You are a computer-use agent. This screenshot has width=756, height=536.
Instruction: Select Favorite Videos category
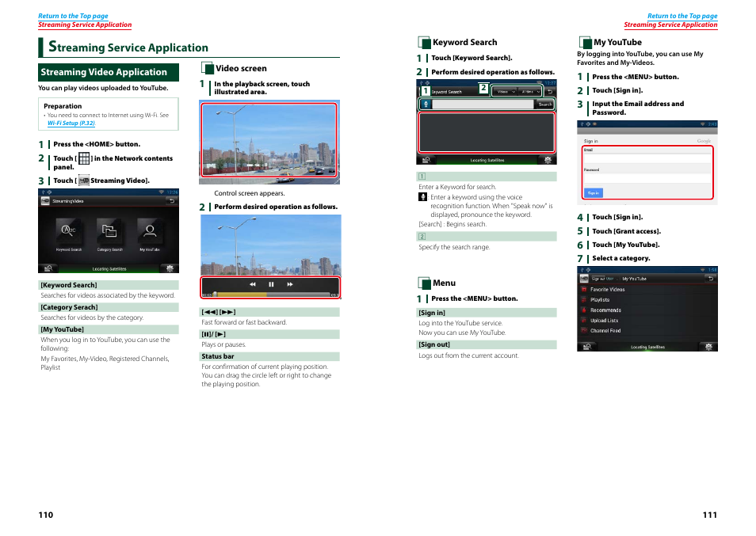[607, 290]
